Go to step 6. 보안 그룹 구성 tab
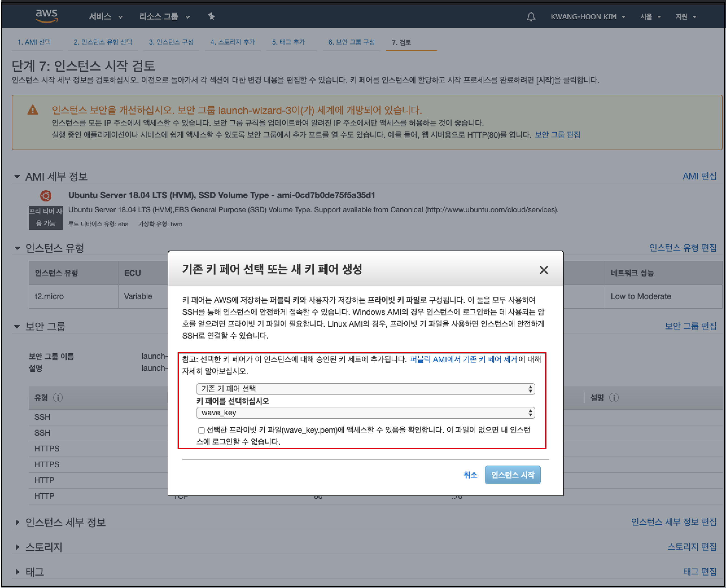 351,42
